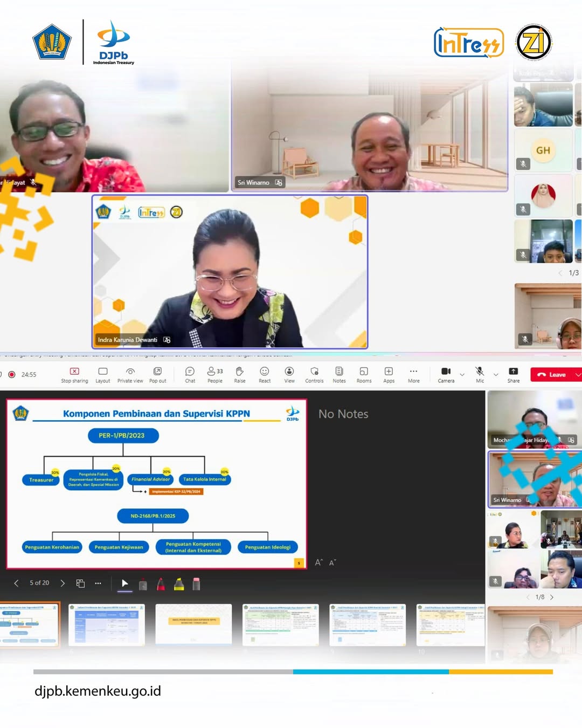This screenshot has width=582, height=728.
Task: Open the Apps panel
Action: 389,374
